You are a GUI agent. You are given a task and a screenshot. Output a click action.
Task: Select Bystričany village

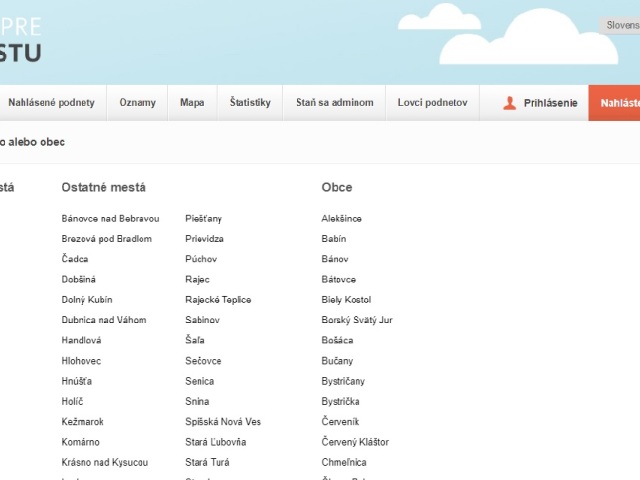pos(343,381)
